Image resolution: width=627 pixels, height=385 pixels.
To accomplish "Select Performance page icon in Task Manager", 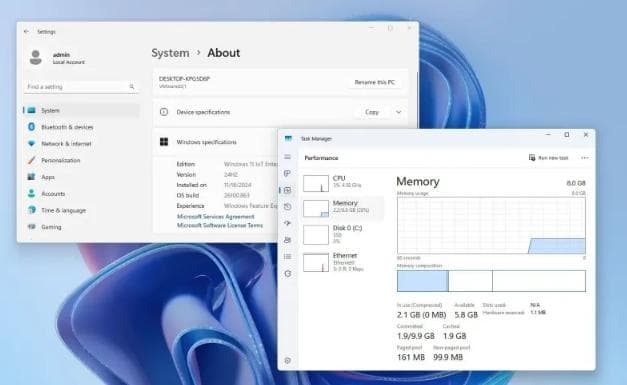I will [x=288, y=190].
